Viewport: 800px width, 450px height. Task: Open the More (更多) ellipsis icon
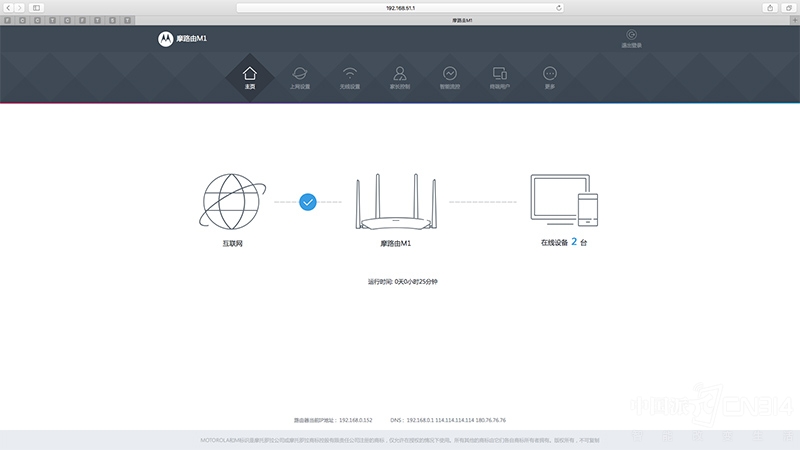click(x=549, y=73)
